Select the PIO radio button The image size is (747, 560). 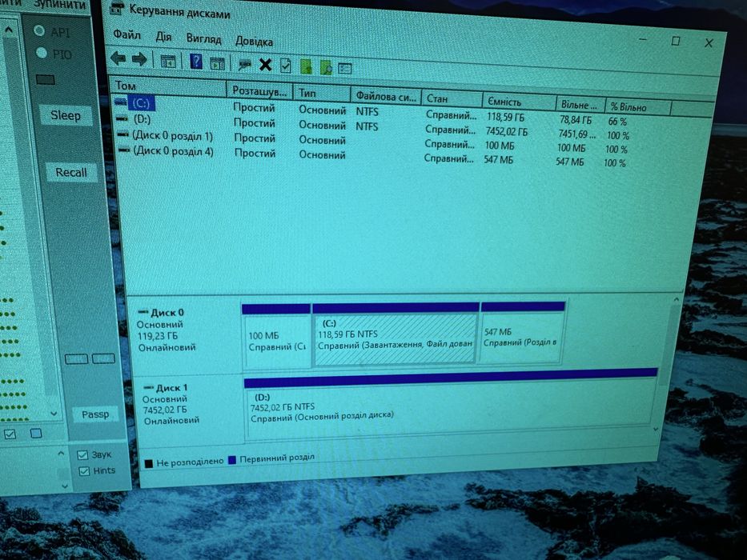point(42,52)
